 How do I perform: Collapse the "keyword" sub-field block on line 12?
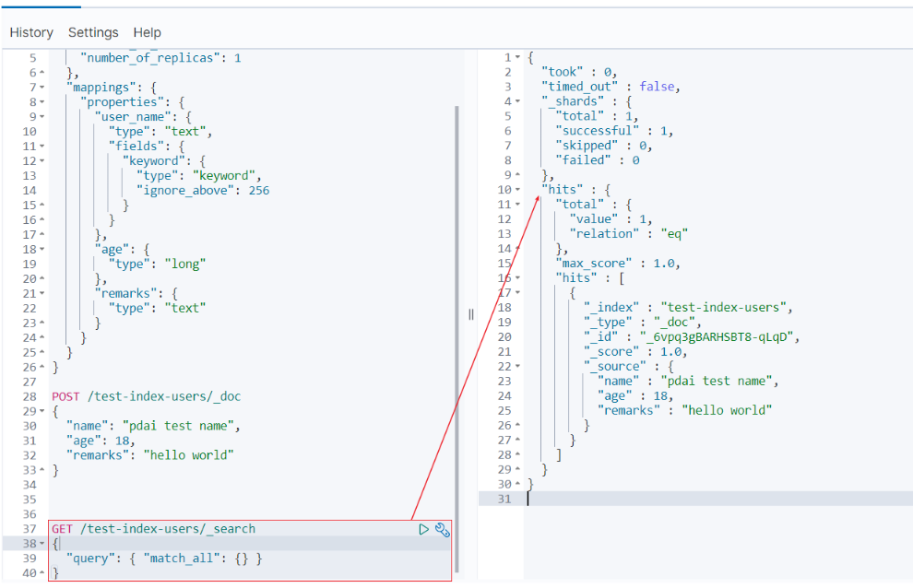tap(41, 161)
